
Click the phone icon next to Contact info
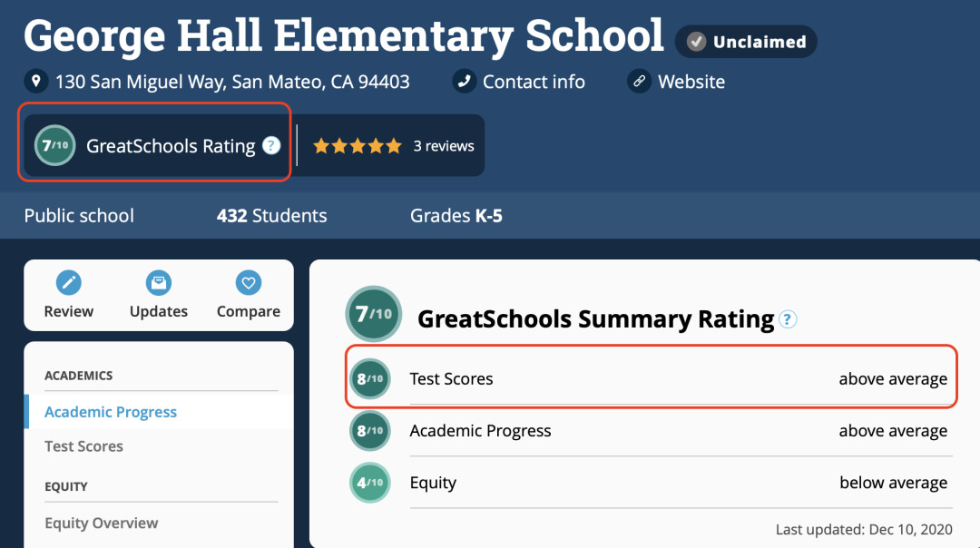click(x=464, y=82)
